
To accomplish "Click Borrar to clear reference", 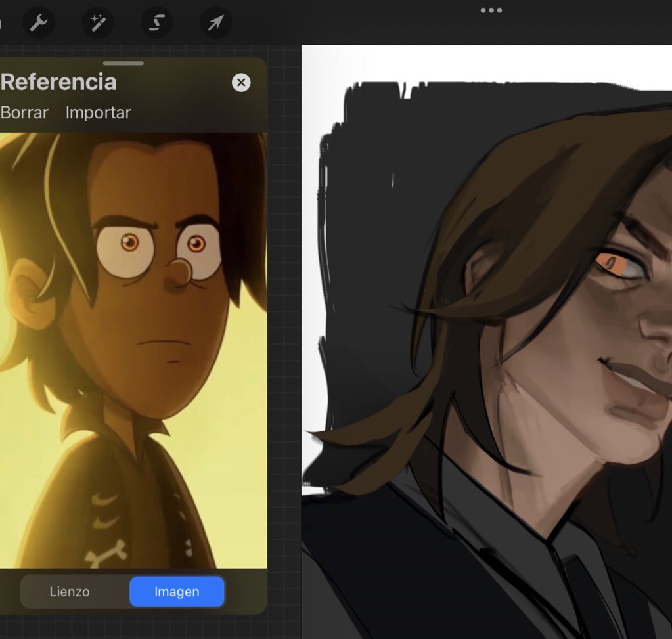I will [24, 113].
